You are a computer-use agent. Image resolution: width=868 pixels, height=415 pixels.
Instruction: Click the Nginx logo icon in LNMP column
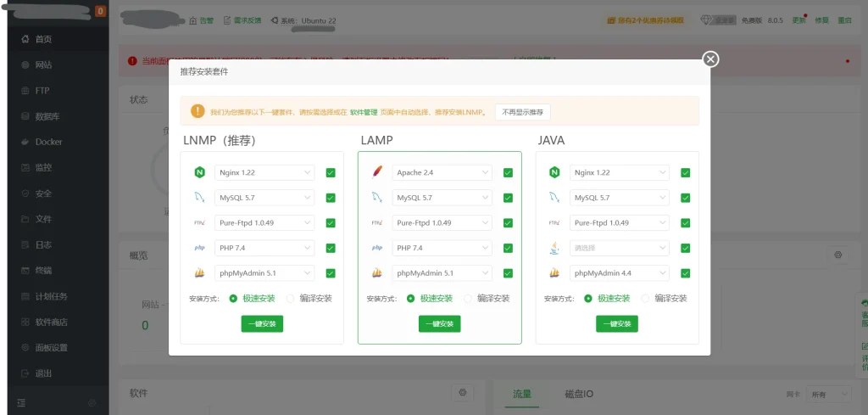point(199,172)
